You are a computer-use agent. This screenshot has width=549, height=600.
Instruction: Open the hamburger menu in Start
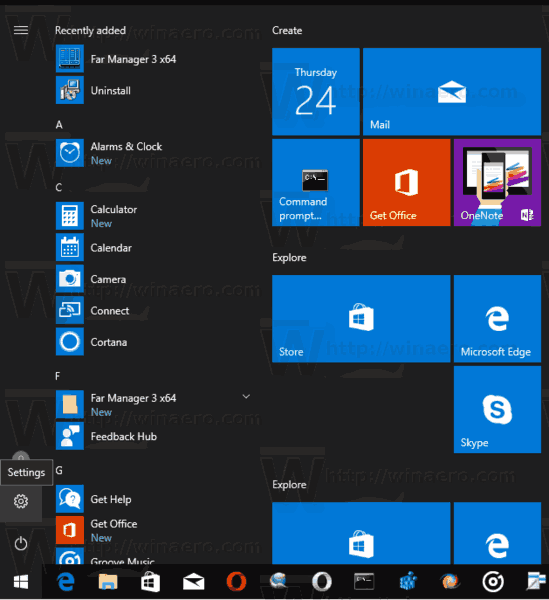tap(21, 30)
